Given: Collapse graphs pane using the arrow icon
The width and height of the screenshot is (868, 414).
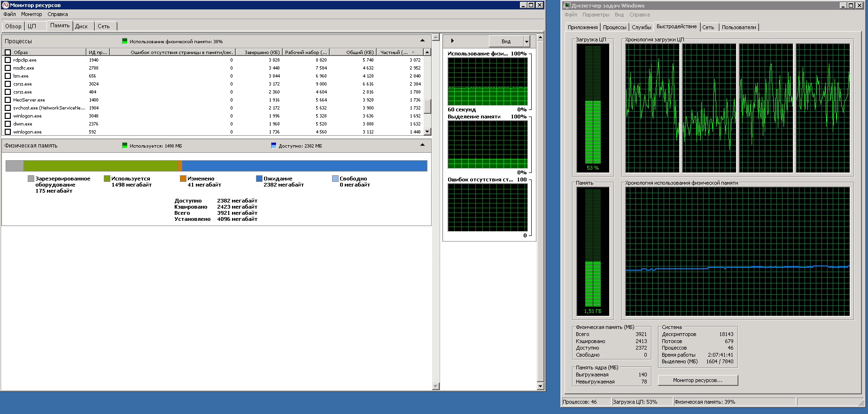Looking at the screenshot, I should (452, 41).
